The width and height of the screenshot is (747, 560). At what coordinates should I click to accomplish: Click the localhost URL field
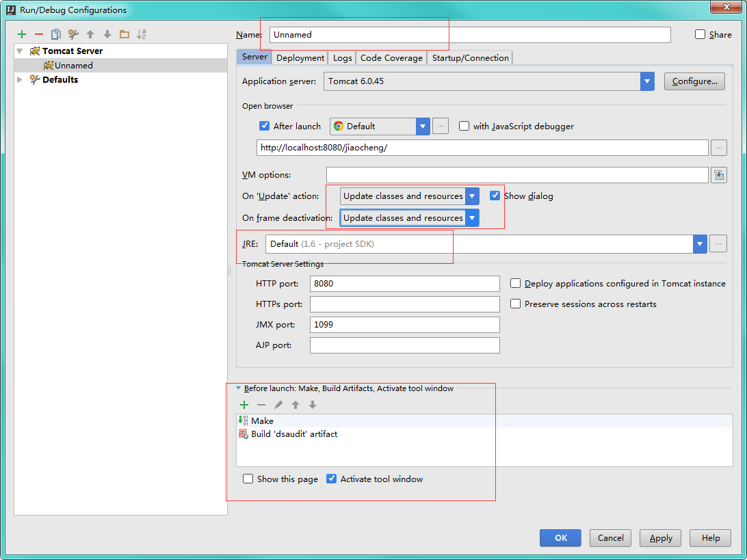pos(482,148)
